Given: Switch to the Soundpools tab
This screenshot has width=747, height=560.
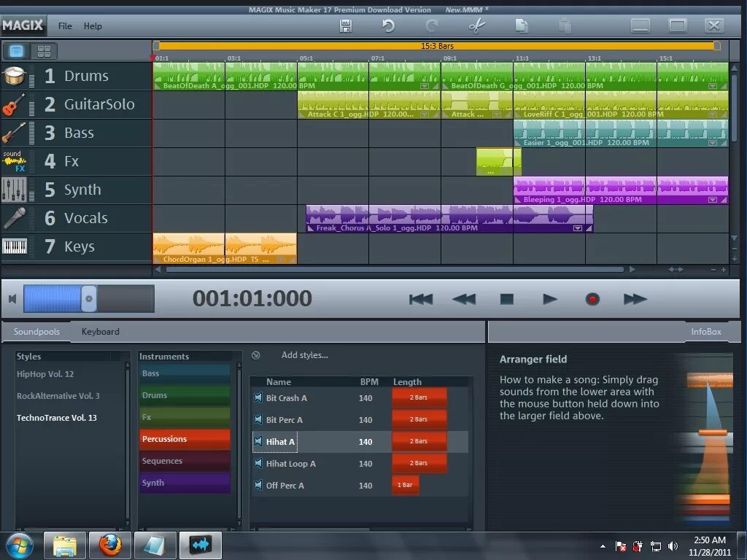Looking at the screenshot, I should coord(36,332).
